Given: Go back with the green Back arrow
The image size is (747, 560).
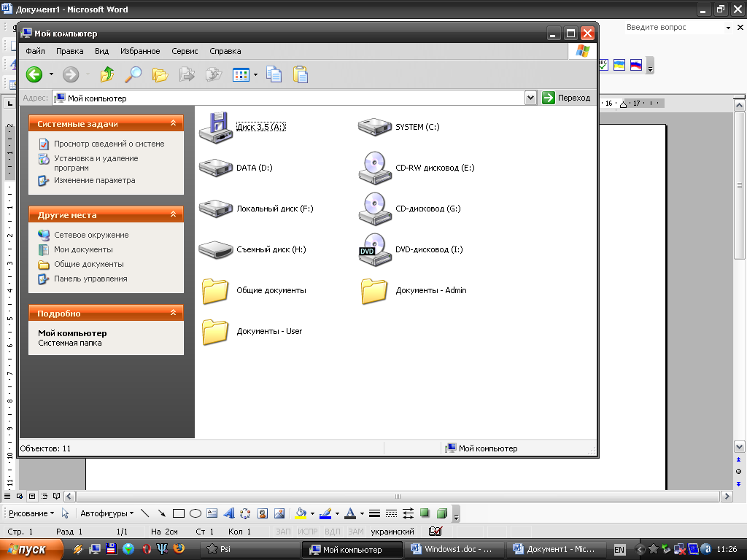Looking at the screenshot, I should (34, 74).
